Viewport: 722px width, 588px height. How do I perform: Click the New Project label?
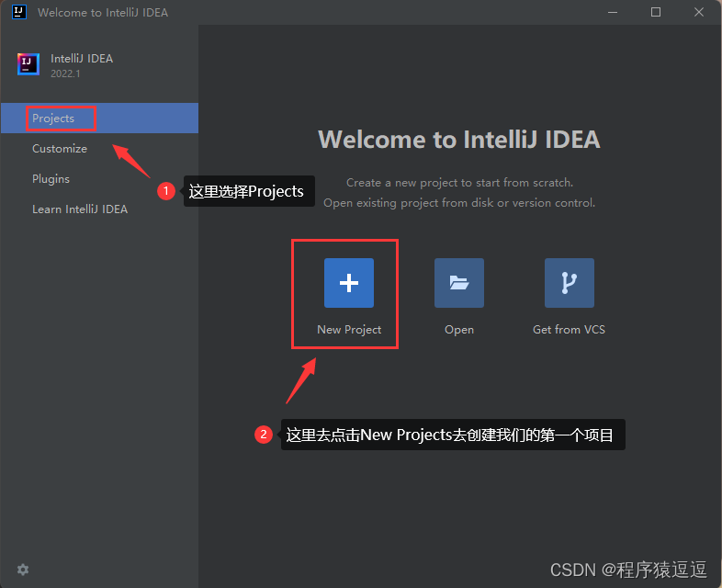coord(349,330)
